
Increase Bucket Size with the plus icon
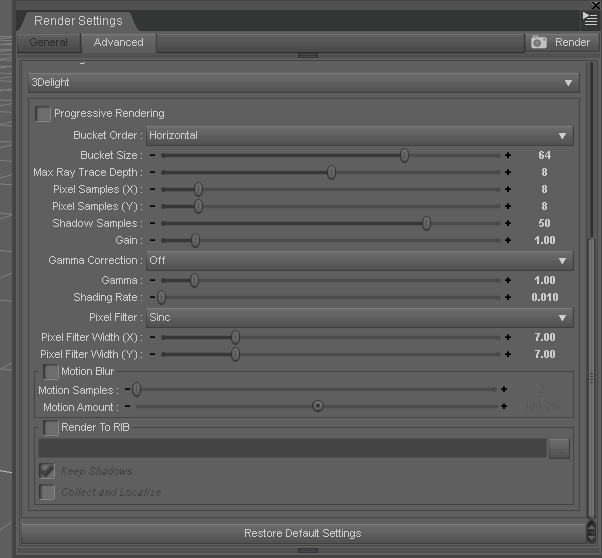[508, 155]
